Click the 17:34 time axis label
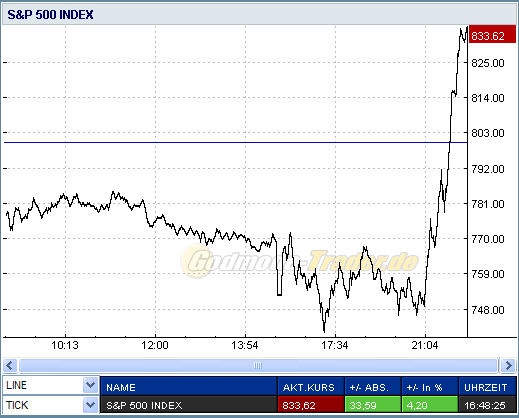 pyautogui.click(x=335, y=345)
